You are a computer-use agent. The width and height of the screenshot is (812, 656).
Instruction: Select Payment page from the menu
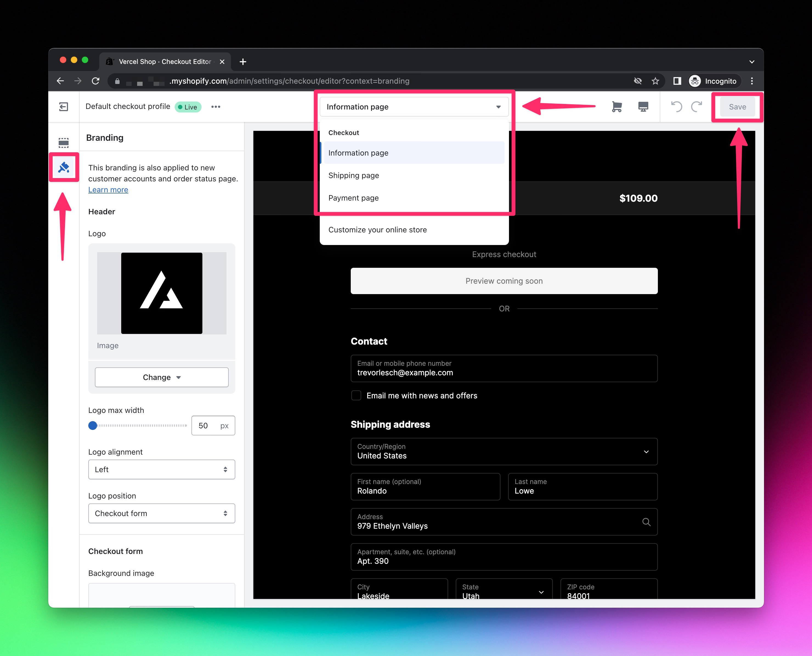414,198
